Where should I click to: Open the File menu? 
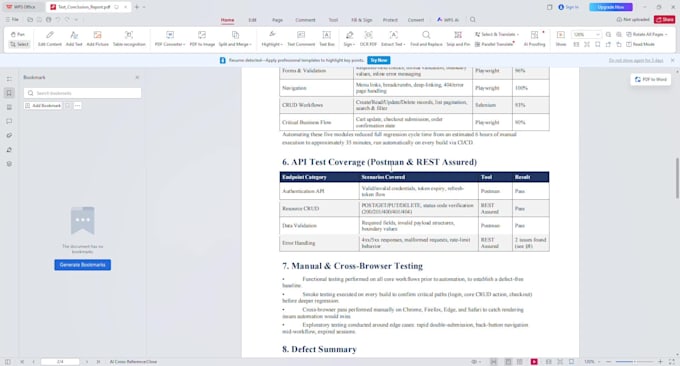click(12, 20)
